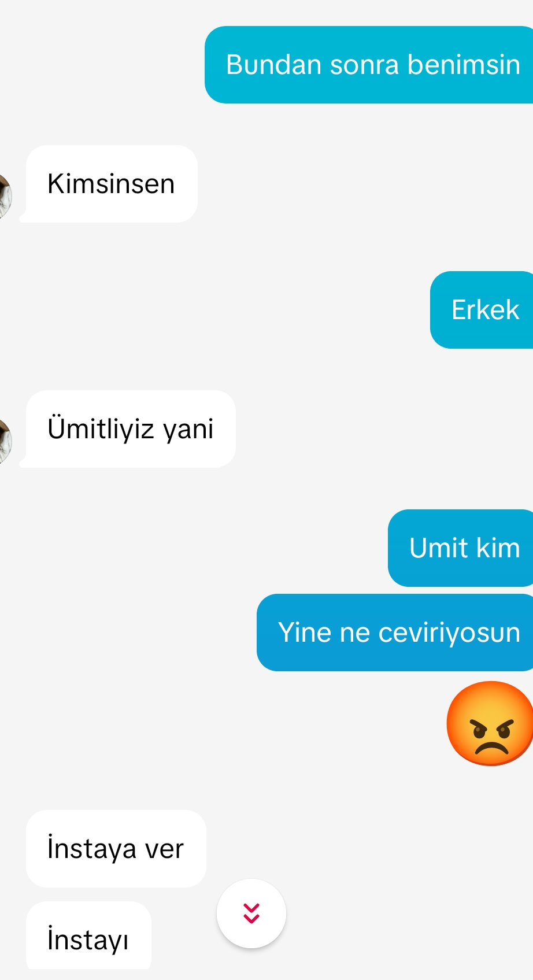The width and height of the screenshot is (533, 980).
Task: Select the 'Bundan sonra benimsin' message bubble
Action: coord(369,65)
